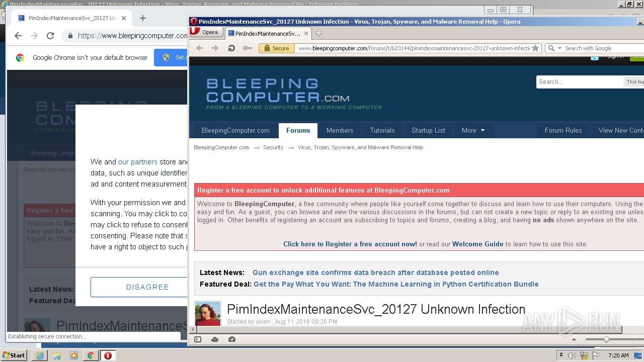Open a new tab in Opera
Viewport: 644px width, 362px height.
click(x=318, y=33)
